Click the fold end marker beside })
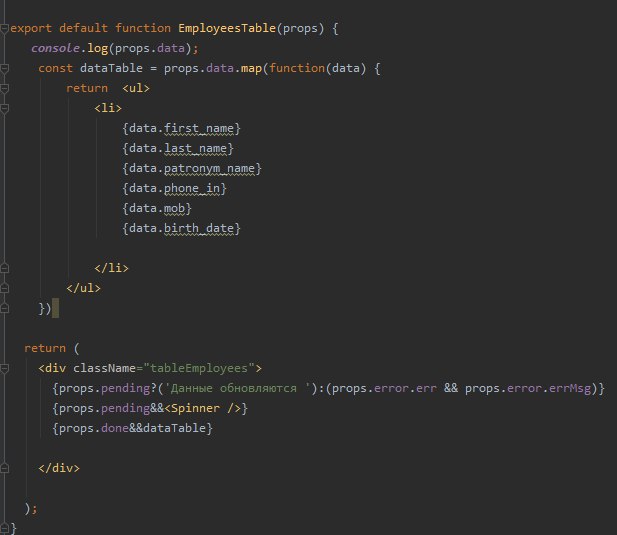 tap(4, 308)
